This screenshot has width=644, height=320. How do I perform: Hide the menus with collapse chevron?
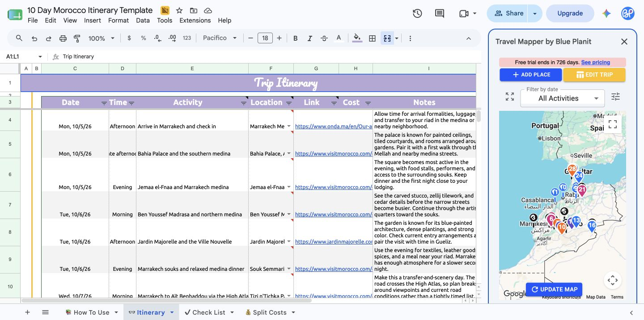click(469, 38)
